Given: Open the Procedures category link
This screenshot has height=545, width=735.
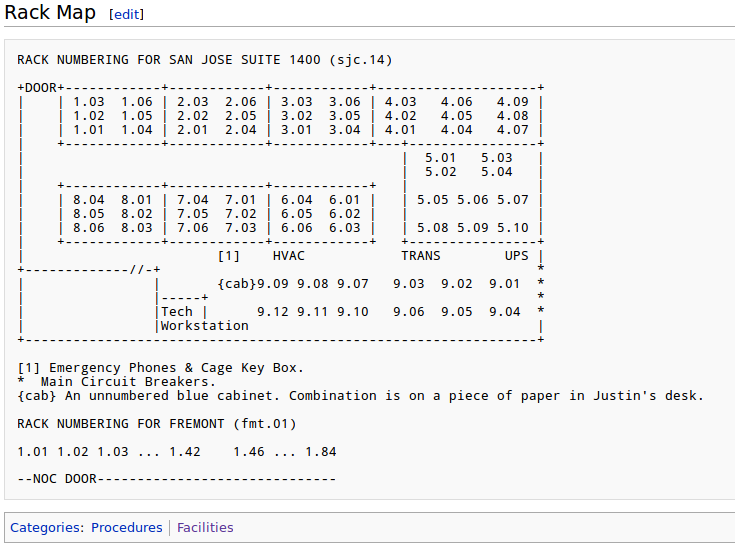Looking at the screenshot, I should [126, 527].
